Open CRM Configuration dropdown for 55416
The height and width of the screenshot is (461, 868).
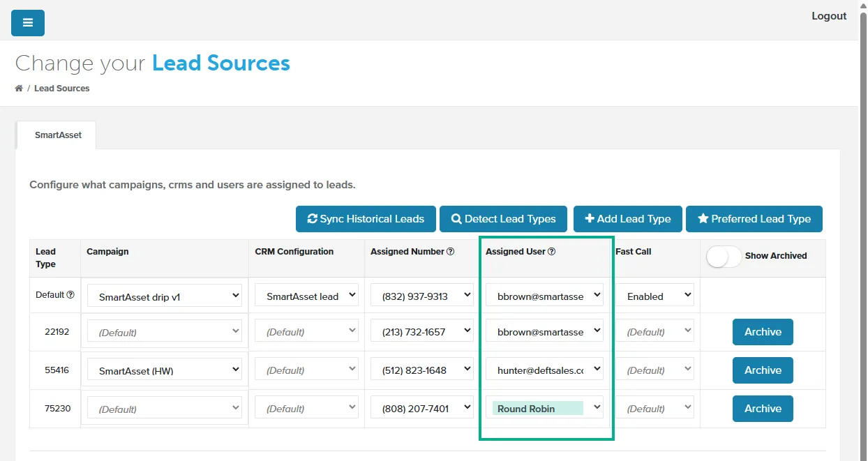pyautogui.click(x=306, y=370)
